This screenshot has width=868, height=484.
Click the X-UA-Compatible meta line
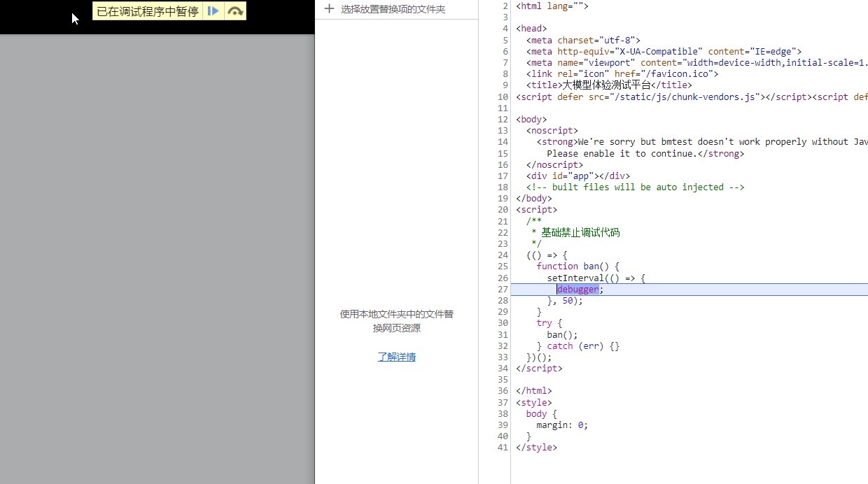pos(664,52)
